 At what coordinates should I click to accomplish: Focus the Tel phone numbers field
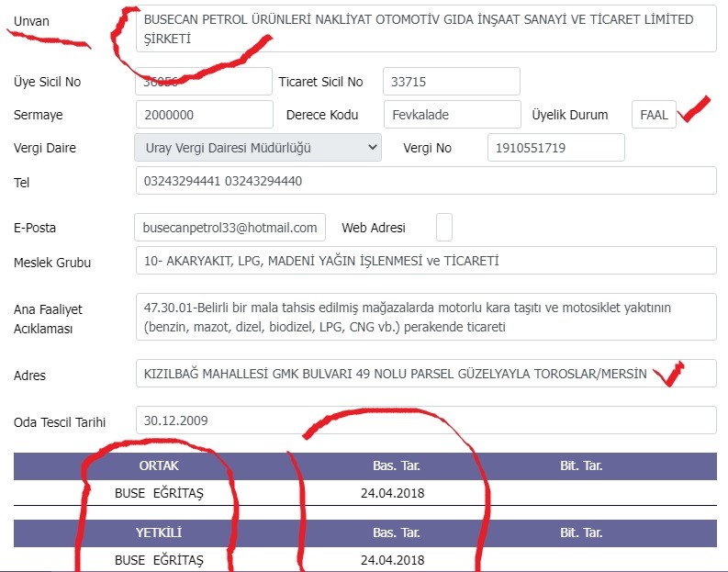click(426, 181)
